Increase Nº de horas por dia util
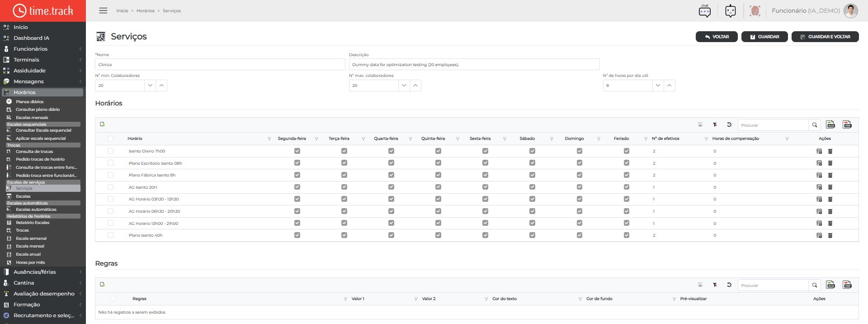Screen dimensions: 868x324 (x=670, y=86)
